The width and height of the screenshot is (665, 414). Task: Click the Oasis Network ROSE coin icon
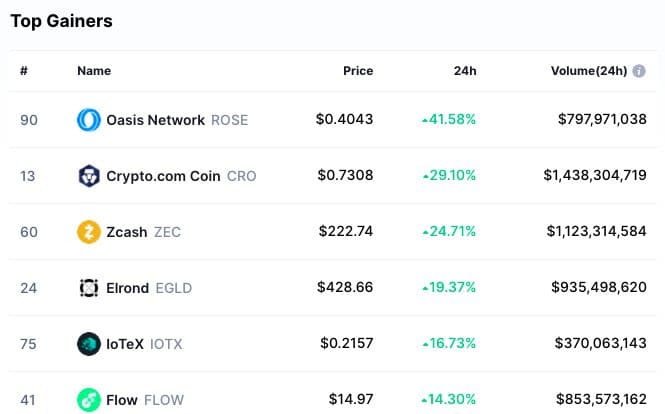coord(89,120)
